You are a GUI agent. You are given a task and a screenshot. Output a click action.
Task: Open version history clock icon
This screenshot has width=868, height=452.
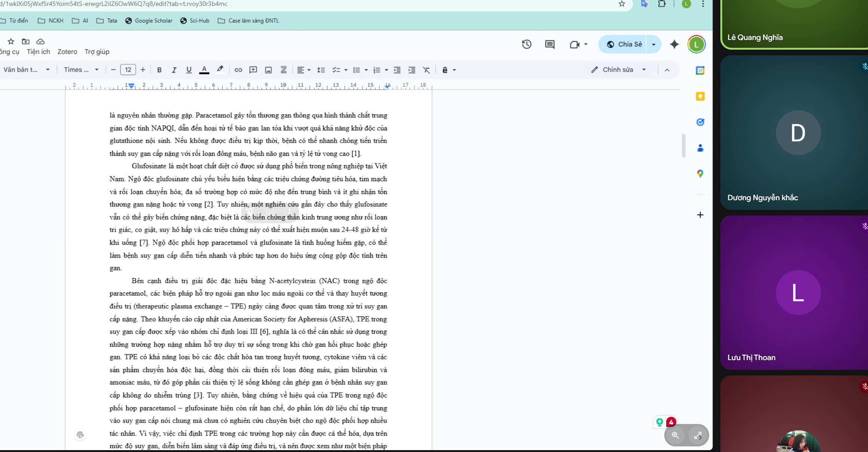click(x=526, y=44)
